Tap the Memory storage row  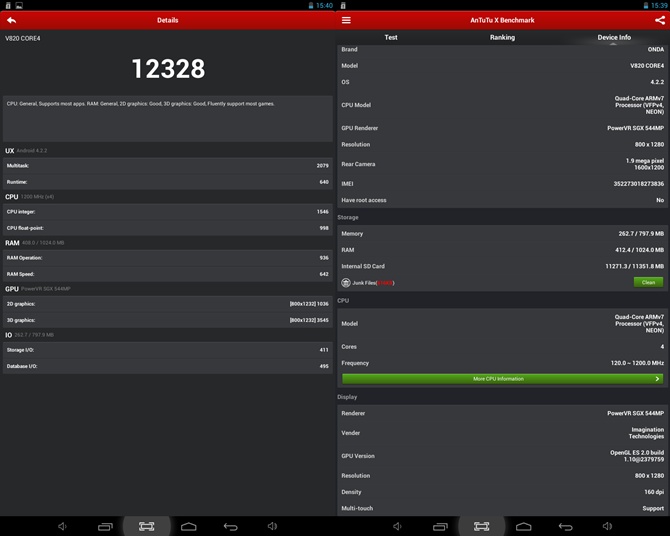(x=502, y=233)
